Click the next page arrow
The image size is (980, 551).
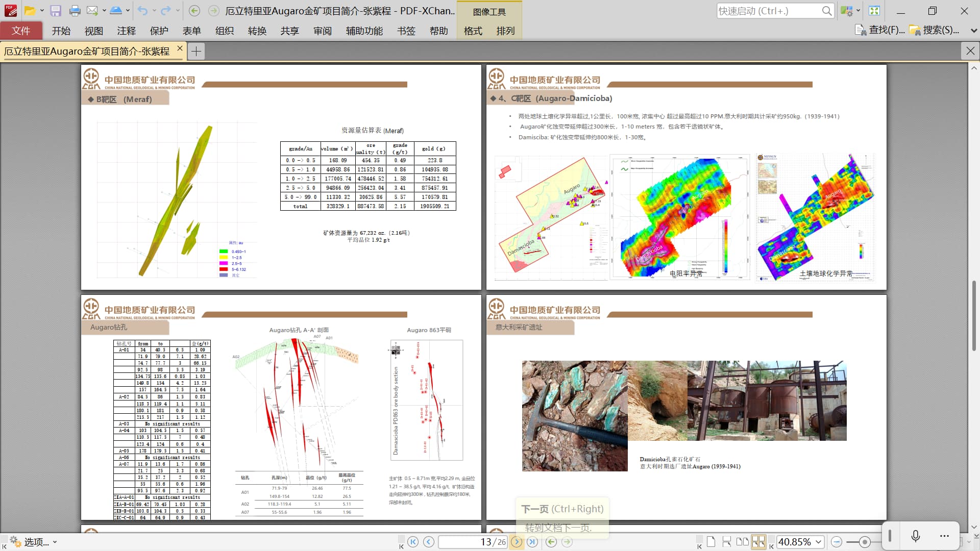pos(517,542)
